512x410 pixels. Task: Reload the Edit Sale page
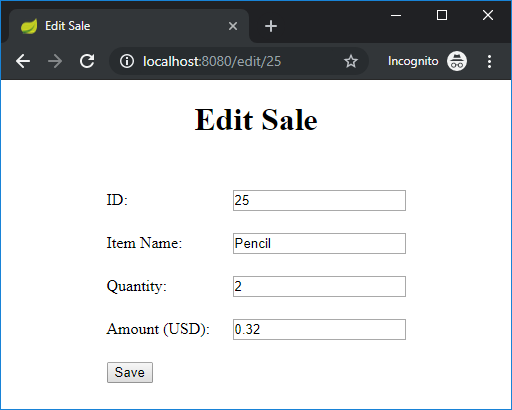pos(87,61)
